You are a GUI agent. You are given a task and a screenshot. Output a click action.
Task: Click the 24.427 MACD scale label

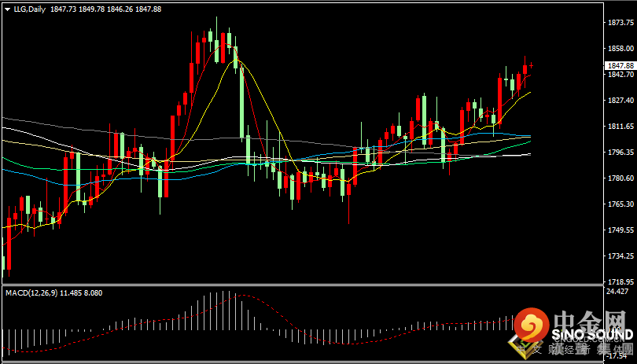click(x=618, y=292)
